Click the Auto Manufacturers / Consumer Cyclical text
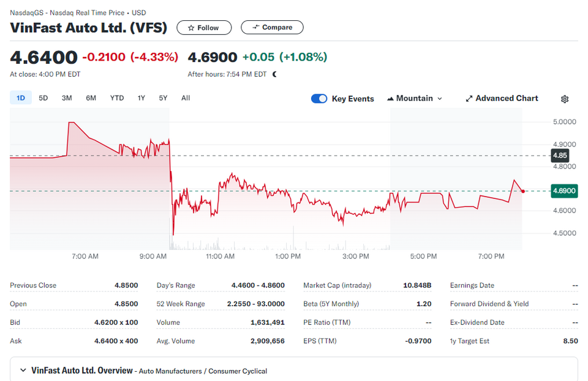Viewport: 588px width, 381px height. pyautogui.click(x=203, y=371)
